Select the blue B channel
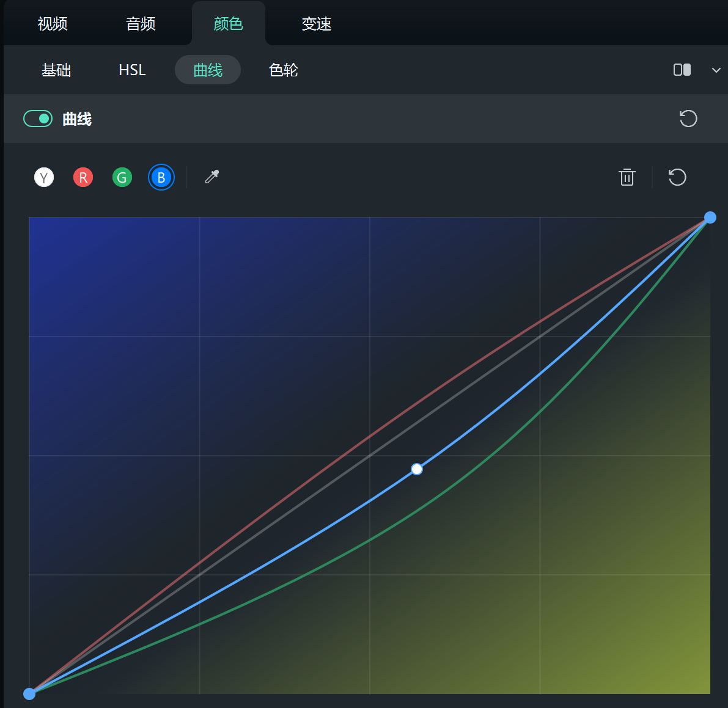The image size is (728, 708). (x=161, y=178)
